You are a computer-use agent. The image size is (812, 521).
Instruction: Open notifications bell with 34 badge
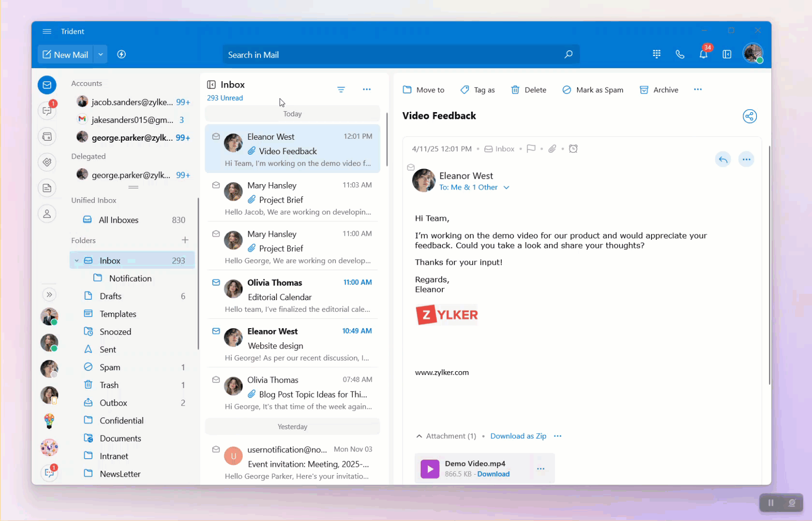pos(704,54)
